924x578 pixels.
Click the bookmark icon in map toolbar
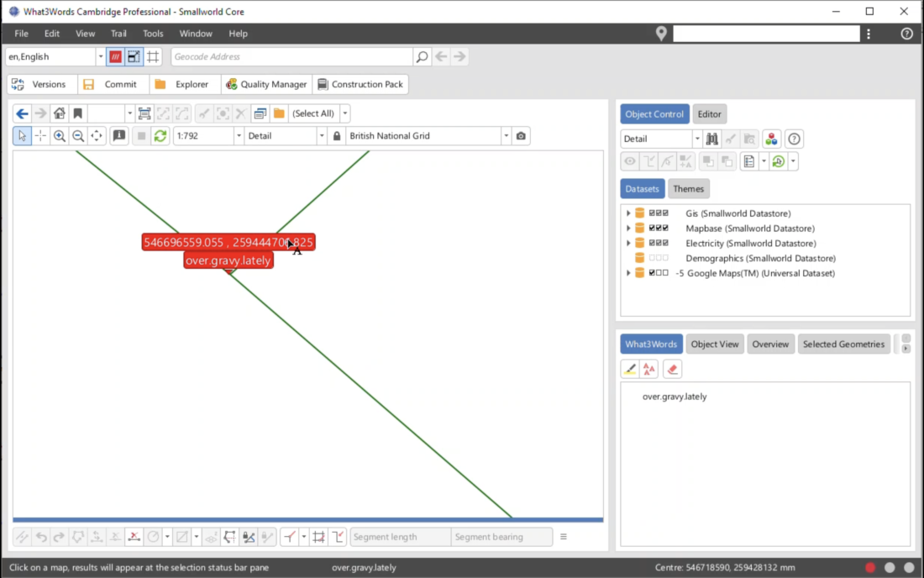(x=78, y=113)
